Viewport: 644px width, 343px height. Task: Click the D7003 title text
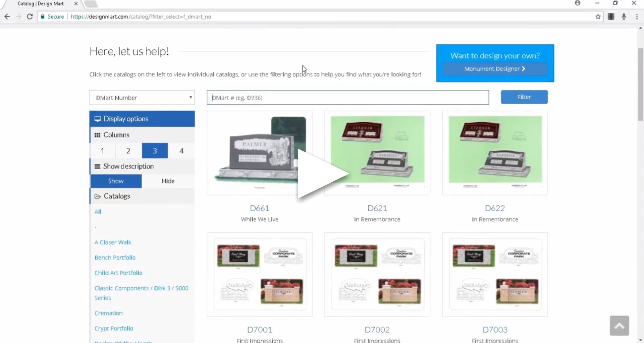pos(495,330)
